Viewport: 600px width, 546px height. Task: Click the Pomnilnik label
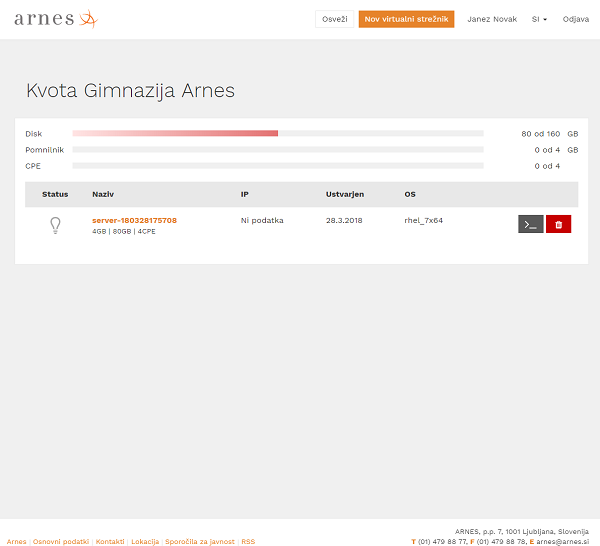(x=44, y=150)
